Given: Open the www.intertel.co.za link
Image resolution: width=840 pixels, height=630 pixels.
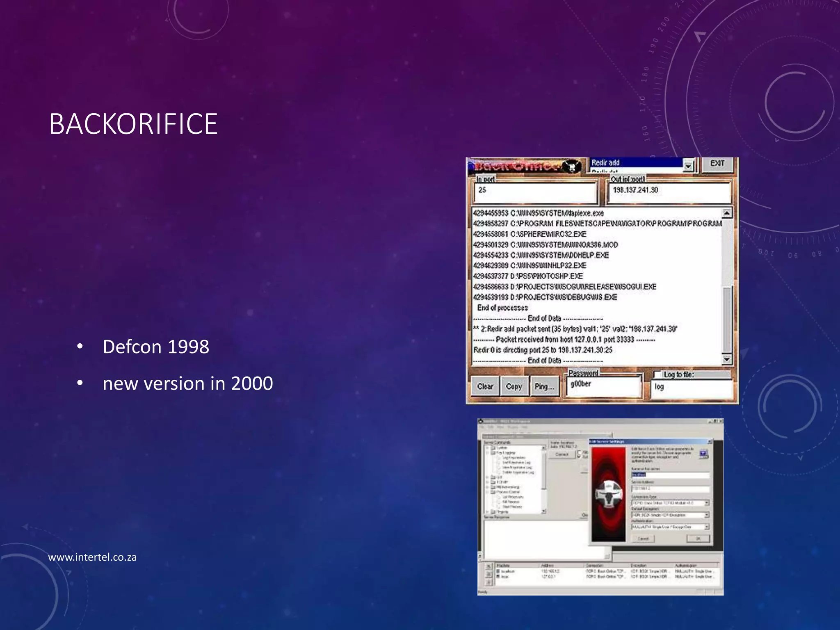Looking at the screenshot, I should tap(92, 557).
